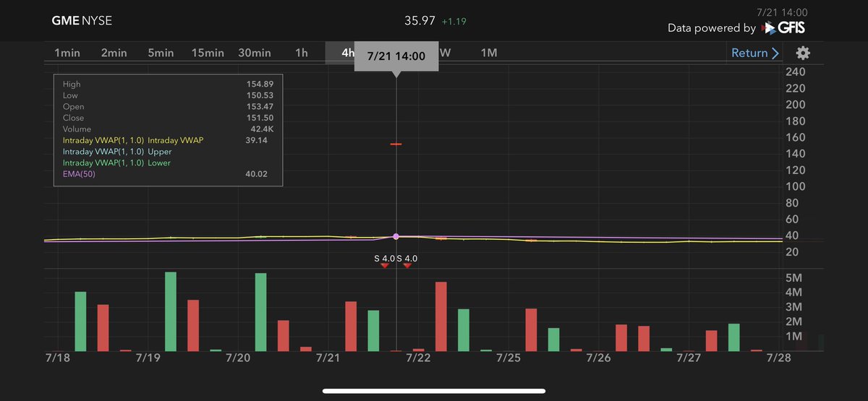Click the iOS home indicator bar
868x401 pixels.
(x=433, y=391)
